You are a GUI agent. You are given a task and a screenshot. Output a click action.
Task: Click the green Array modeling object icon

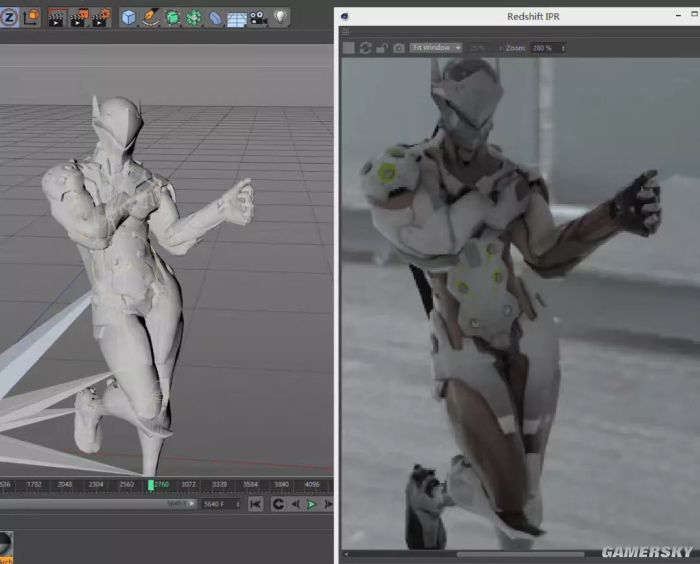[194, 18]
